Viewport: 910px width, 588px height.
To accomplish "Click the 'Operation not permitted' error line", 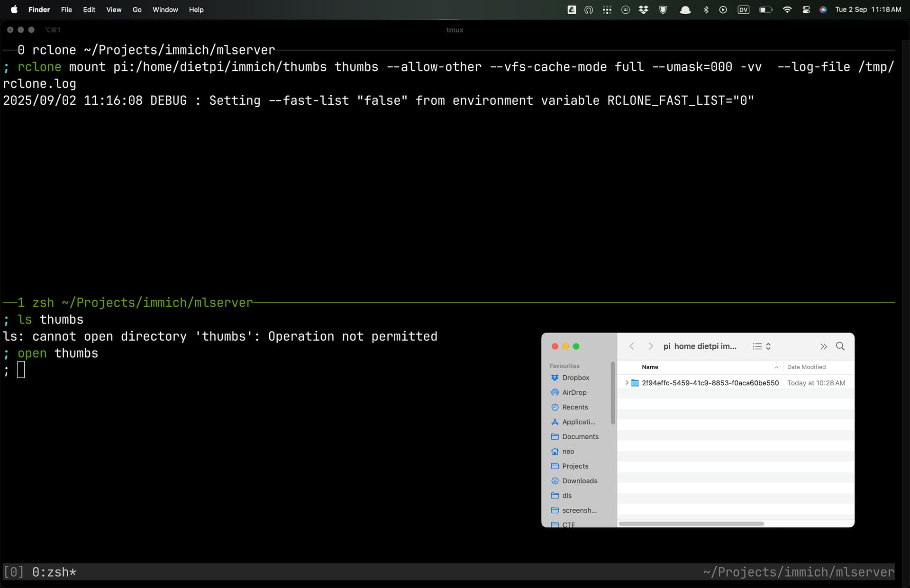I will tap(220, 336).
